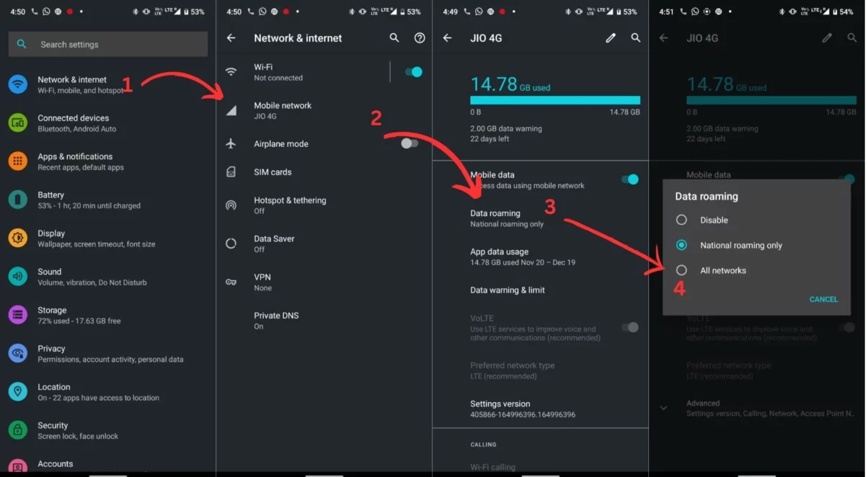The image size is (868, 477).
Task: Tap the VPN key icon
Action: [231, 282]
